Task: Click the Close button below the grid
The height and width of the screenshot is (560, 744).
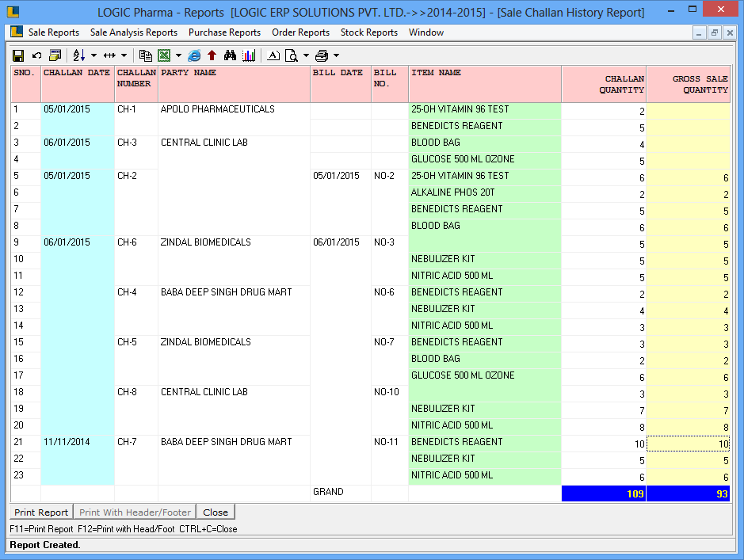Action: point(216,512)
